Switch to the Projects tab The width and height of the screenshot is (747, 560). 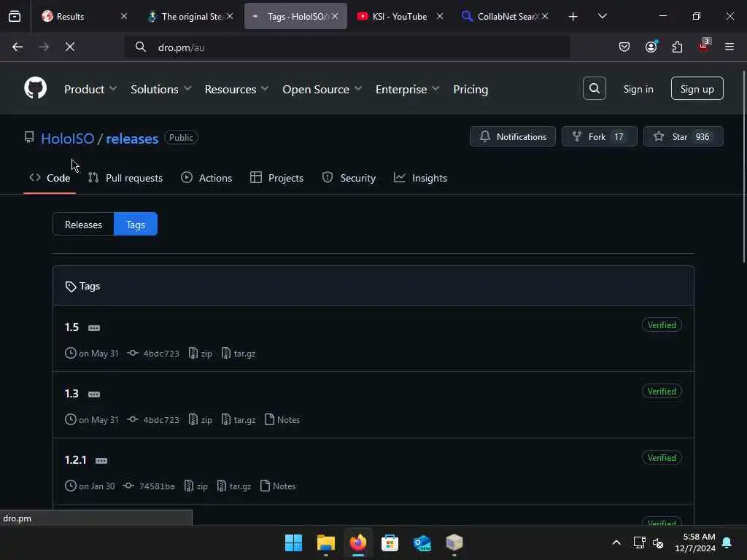276,178
